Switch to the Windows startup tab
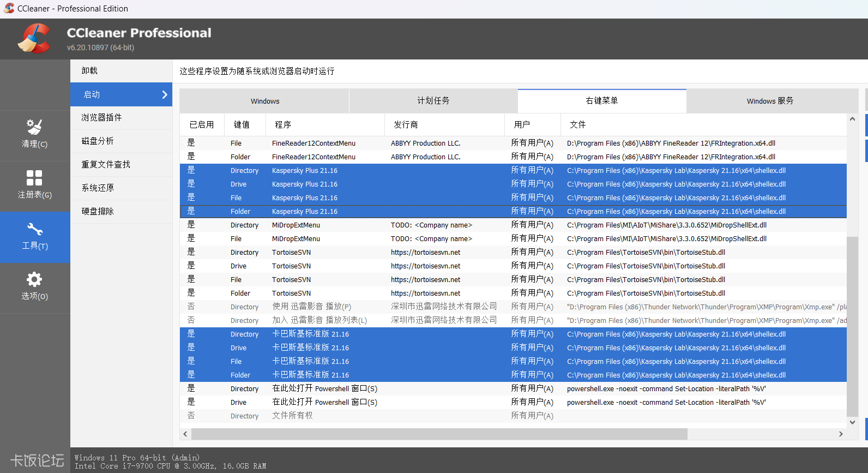This screenshot has height=473, width=868. pyautogui.click(x=264, y=101)
